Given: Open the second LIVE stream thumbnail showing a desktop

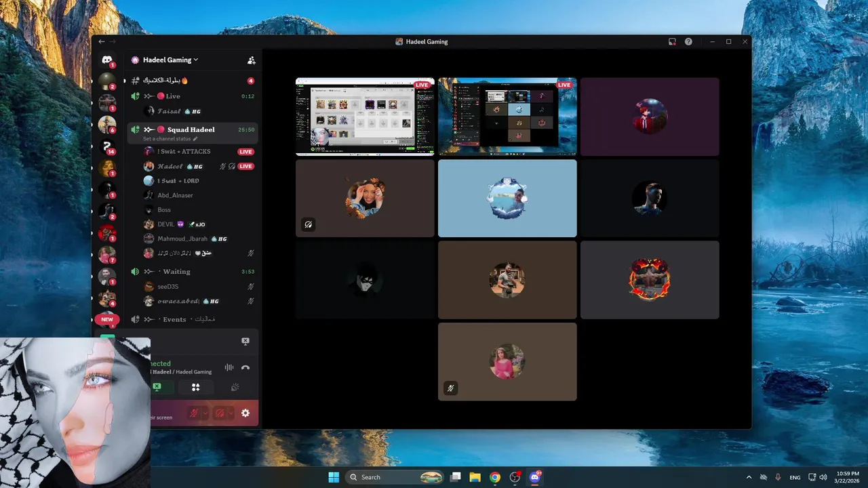Looking at the screenshot, I should point(507,117).
